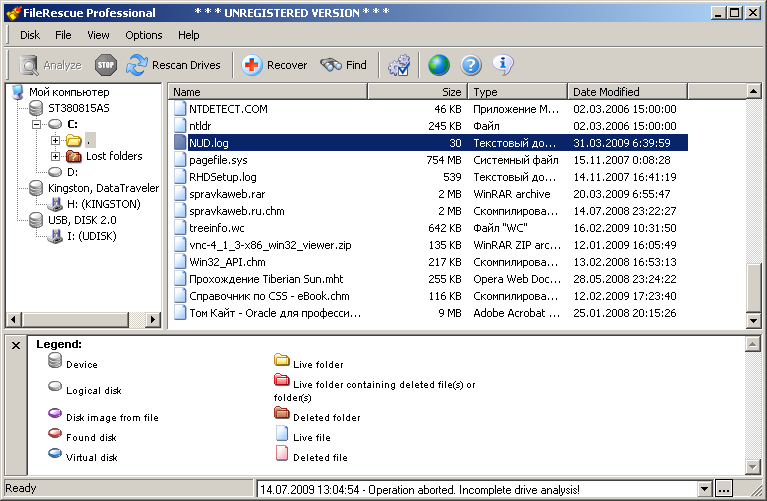The image size is (767, 501).
Task: Click the WinRAR archive type cell
Action: (512, 194)
